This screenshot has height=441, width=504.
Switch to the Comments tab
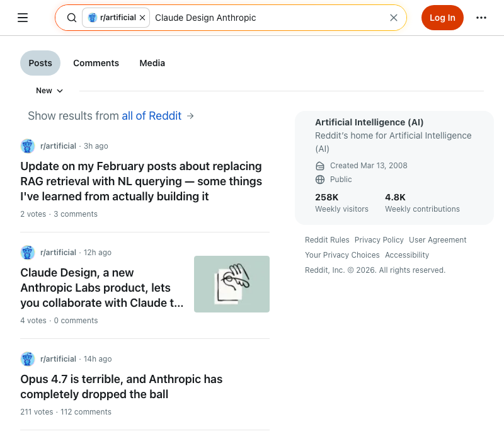point(96,63)
